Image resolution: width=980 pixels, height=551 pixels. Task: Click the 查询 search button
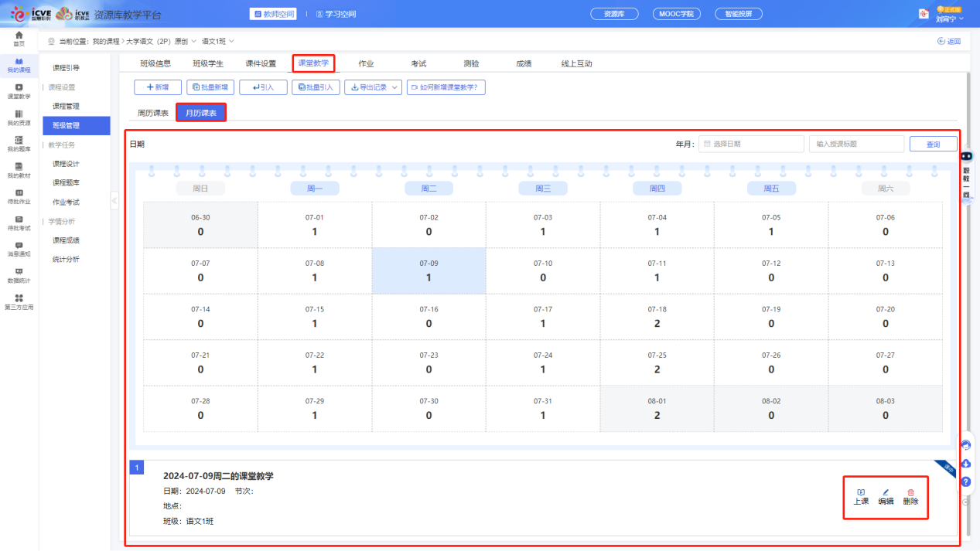pos(933,144)
